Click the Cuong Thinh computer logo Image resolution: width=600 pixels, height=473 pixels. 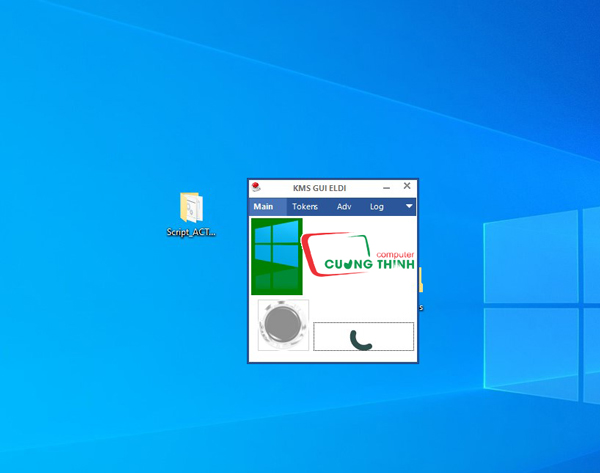358,254
